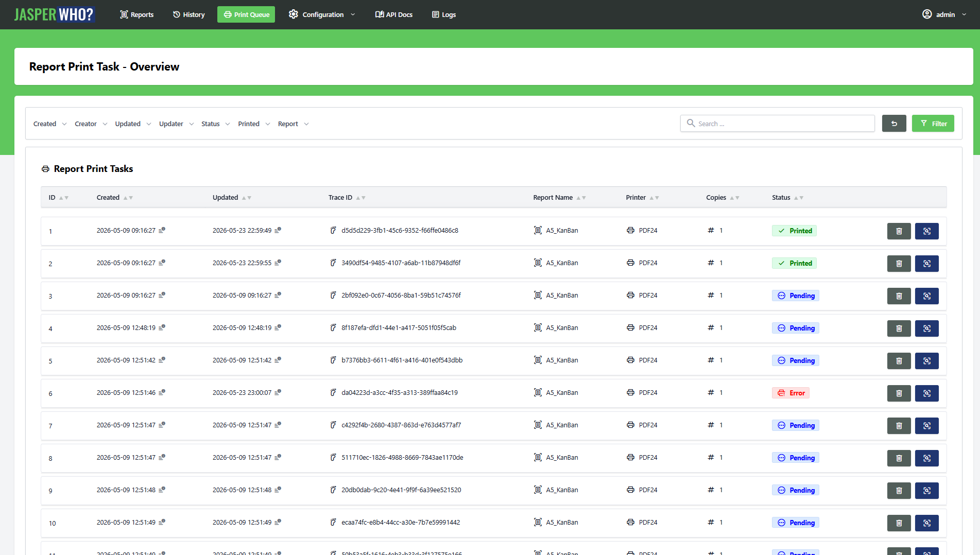980x555 pixels.
Task: Click trace ID ecaa74fc-e8b4-44cc-a30e-7b7e59991442
Action: point(401,523)
